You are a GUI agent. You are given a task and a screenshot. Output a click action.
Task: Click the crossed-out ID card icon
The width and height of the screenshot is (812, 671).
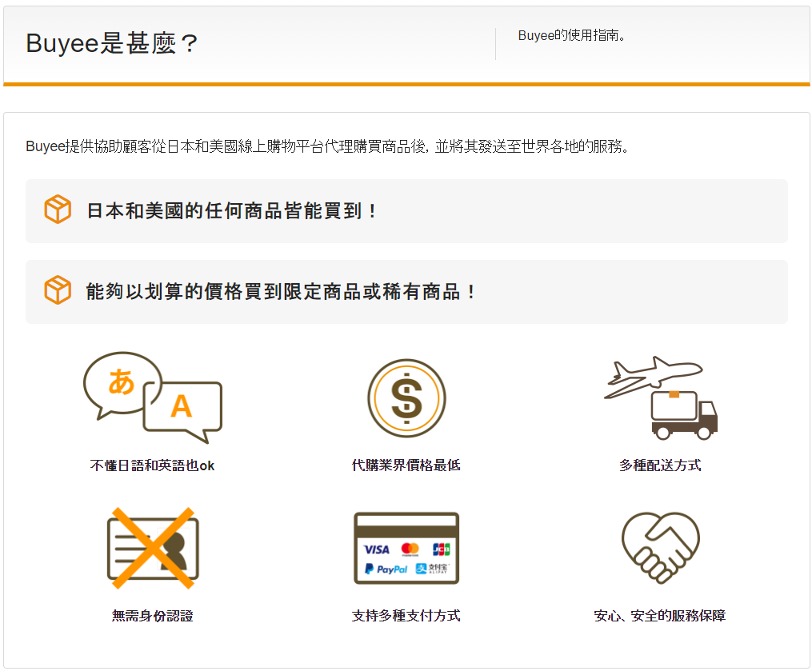pos(153,548)
